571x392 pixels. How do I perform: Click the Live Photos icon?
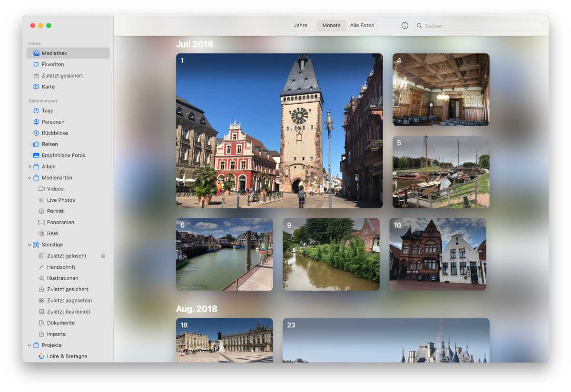[x=41, y=200]
